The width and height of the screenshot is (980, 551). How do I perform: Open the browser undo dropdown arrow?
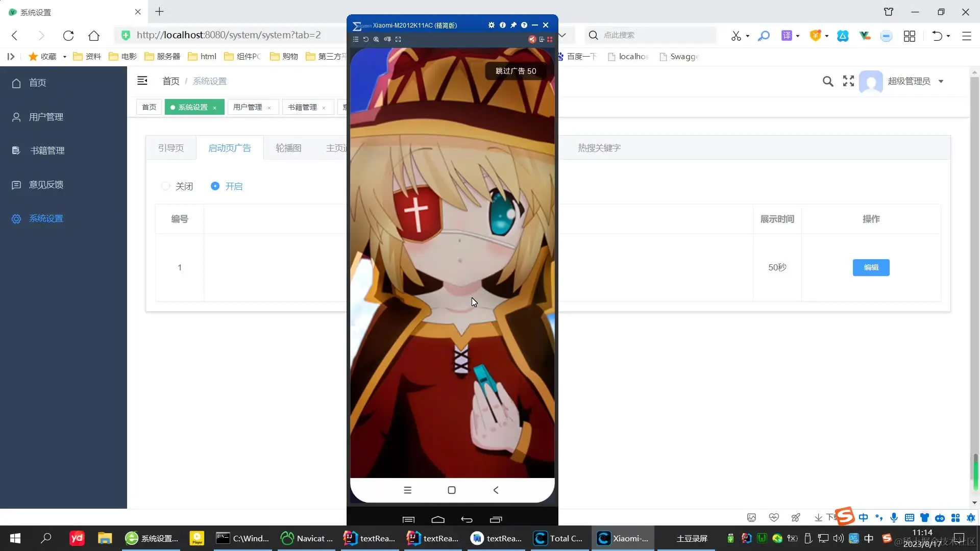point(948,36)
